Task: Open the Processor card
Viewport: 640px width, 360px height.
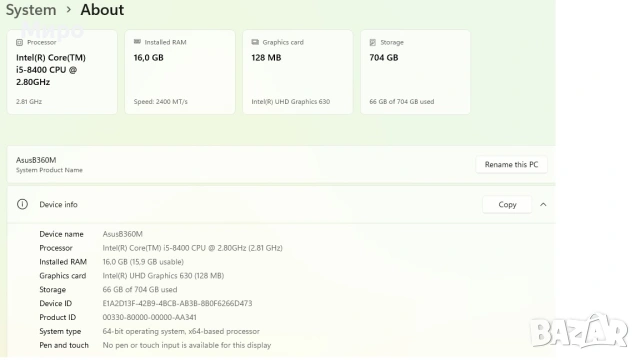Action: tap(62, 72)
